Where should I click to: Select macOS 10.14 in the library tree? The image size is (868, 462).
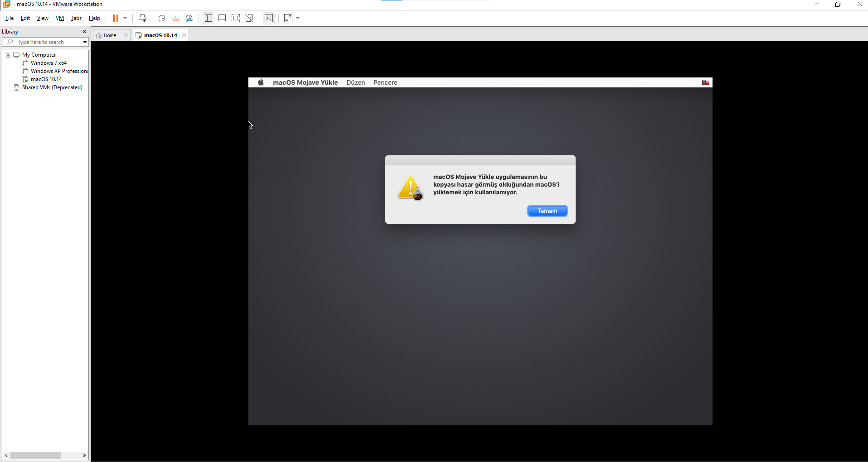pyautogui.click(x=46, y=79)
